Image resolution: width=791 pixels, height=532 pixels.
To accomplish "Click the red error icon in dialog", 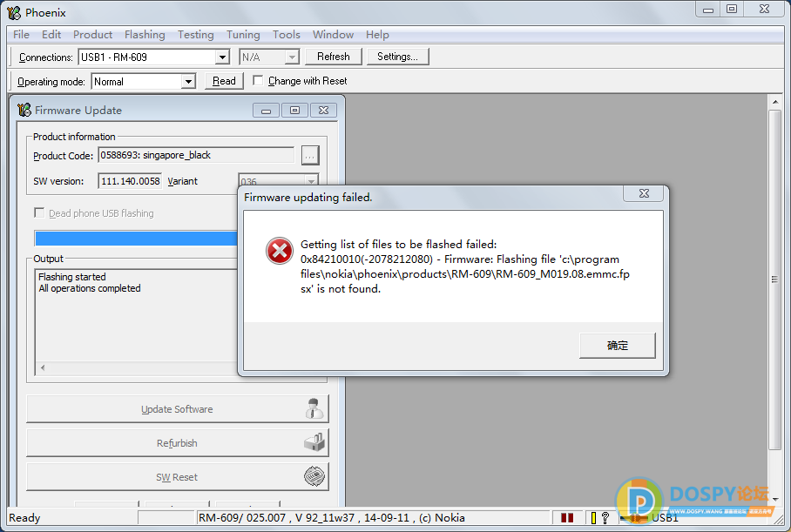I will pos(280,251).
